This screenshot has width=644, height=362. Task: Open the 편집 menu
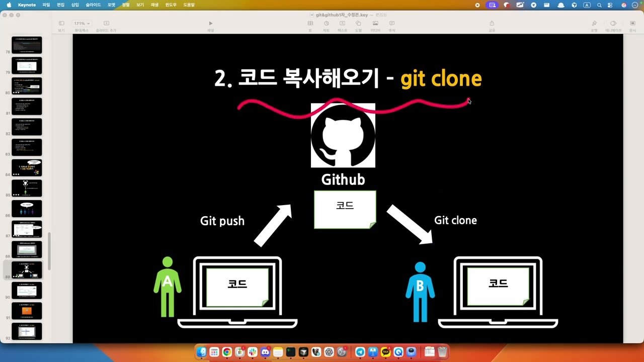click(61, 5)
